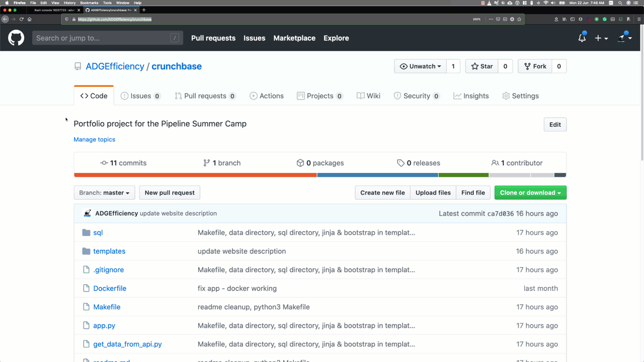
Task: Open commit message 'fix app - docker working'
Action: tap(237, 288)
